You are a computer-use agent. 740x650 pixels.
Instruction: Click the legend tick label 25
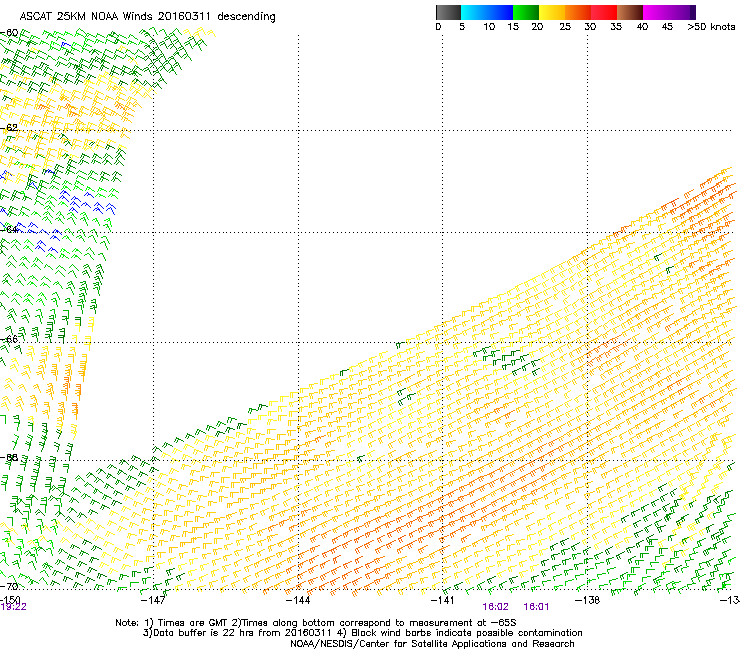click(565, 27)
